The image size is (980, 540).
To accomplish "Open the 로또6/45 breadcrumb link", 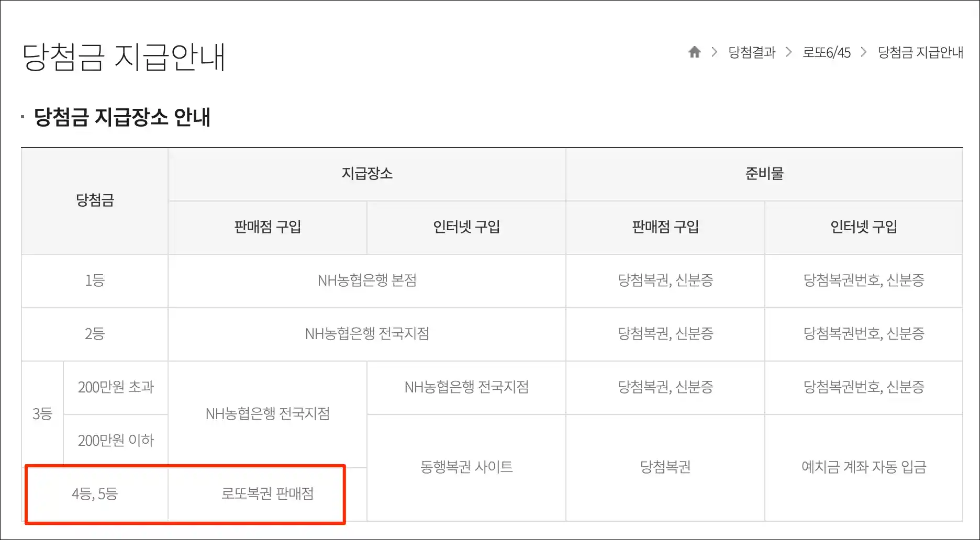I will click(x=827, y=52).
